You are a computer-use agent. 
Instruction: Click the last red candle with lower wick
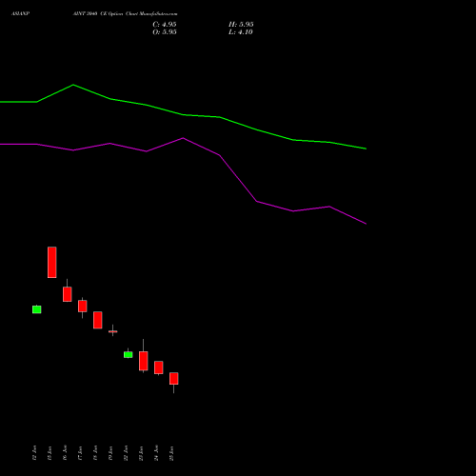point(174,379)
